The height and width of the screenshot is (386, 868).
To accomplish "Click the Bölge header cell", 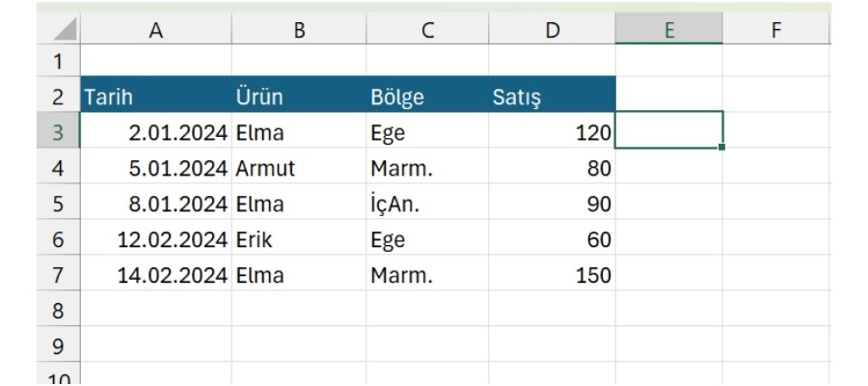I will [x=427, y=96].
